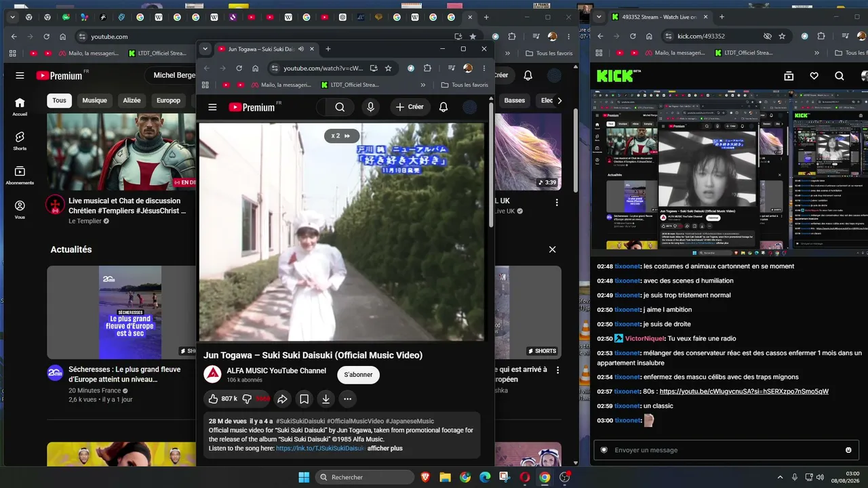Open tab search dropdown in the Kick window
This screenshot has height=488, width=868.
[x=599, y=17]
